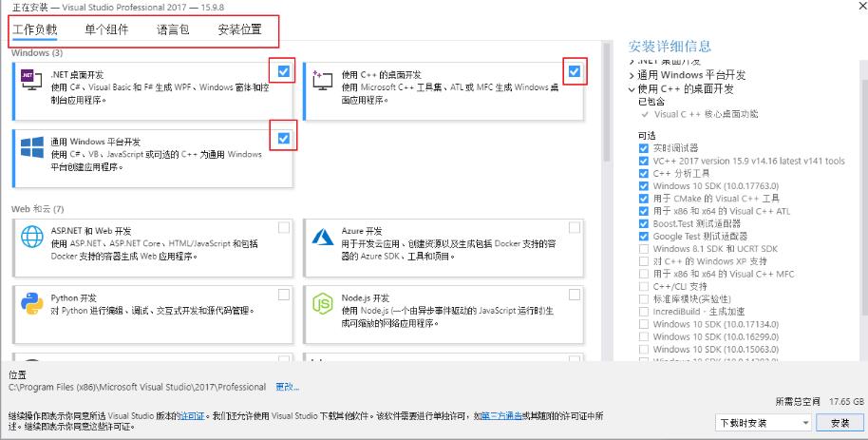Screen dimensions: 868x440
Task: Uncheck 用于 CMake 的 Visual C++ 工具
Action: click(643, 199)
